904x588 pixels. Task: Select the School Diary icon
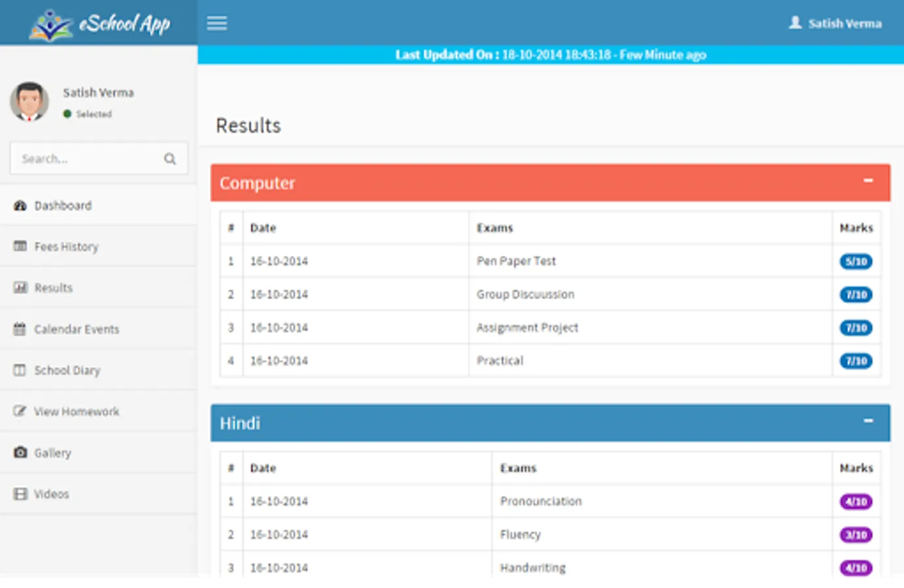coord(20,370)
